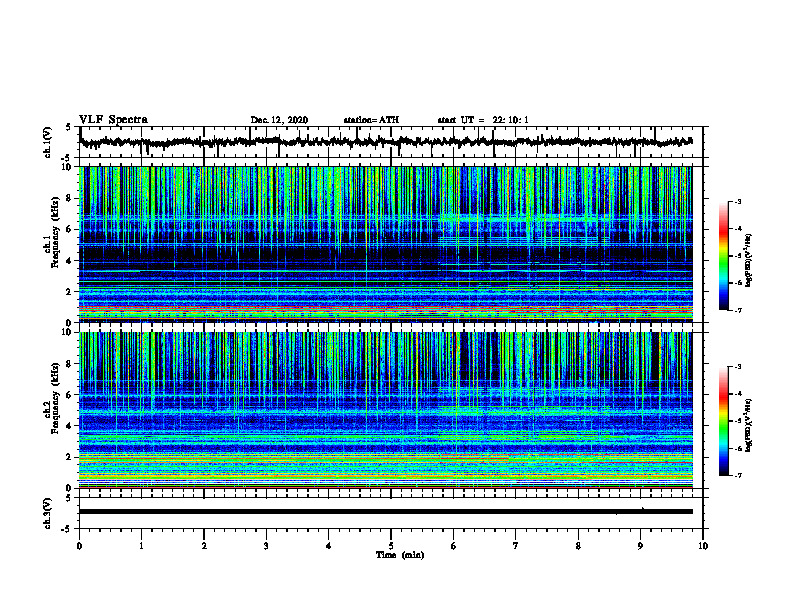792x612 pixels.
Task: Click the "ch.3(V)" axis label
Action: pos(48,514)
